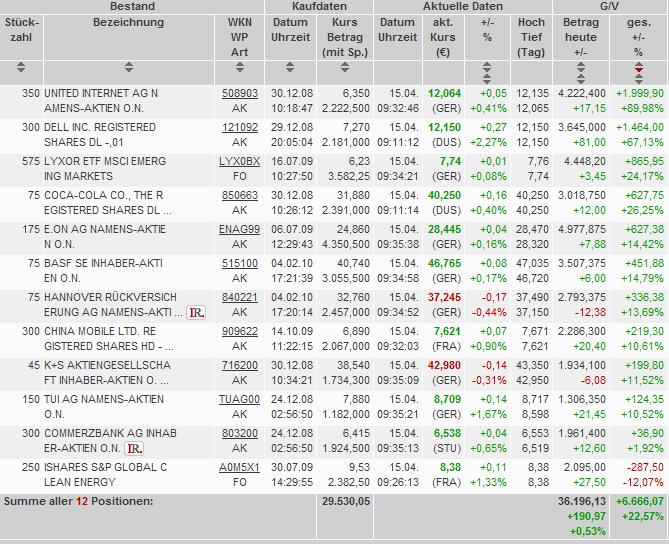669x544 pixels.
Task: Click day change +2,27% for Dell
Action: point(488,143)
